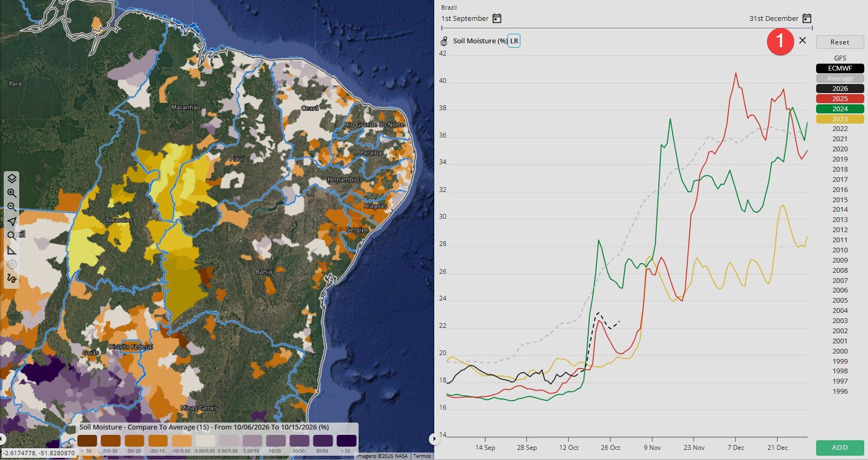This screenshot has width=868, height=460.
Task: Click the '< -50' dark brown legend swatch
Action: (x=87, y=441)
